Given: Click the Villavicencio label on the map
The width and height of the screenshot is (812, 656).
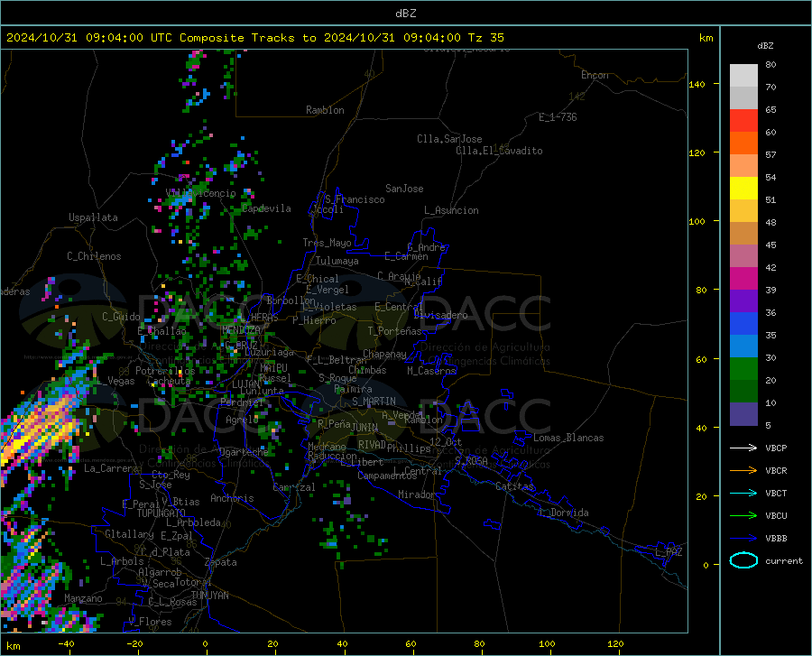Looking at the screenshot, I should pos(200,193).
